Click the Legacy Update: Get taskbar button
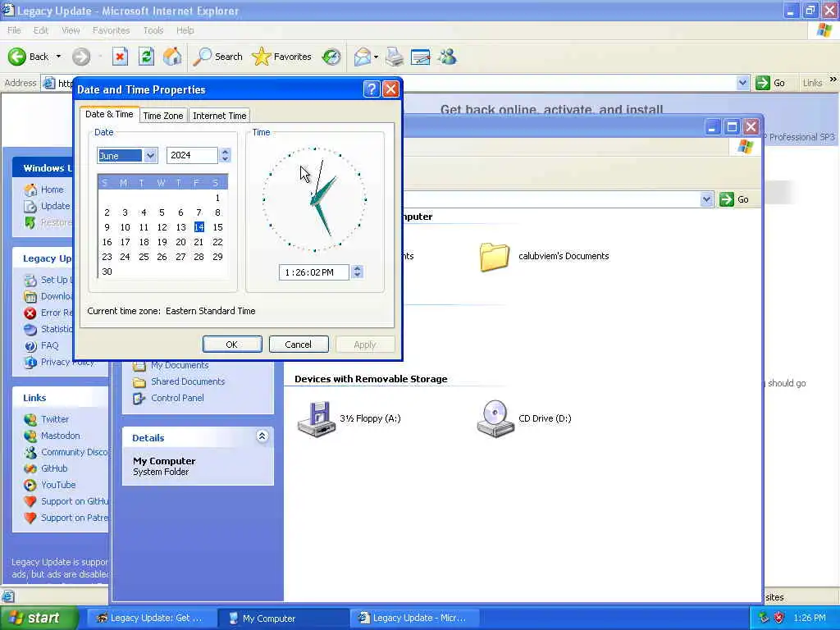Viewport: 840px width, 630px height. pyautogui.click(x=152, y=619)
